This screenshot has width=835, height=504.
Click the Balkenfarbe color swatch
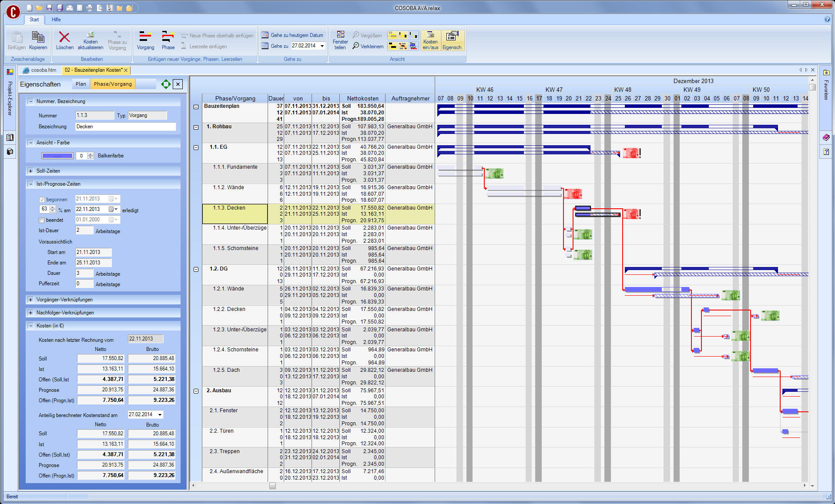pyautogui.click(x=57, y=155)
